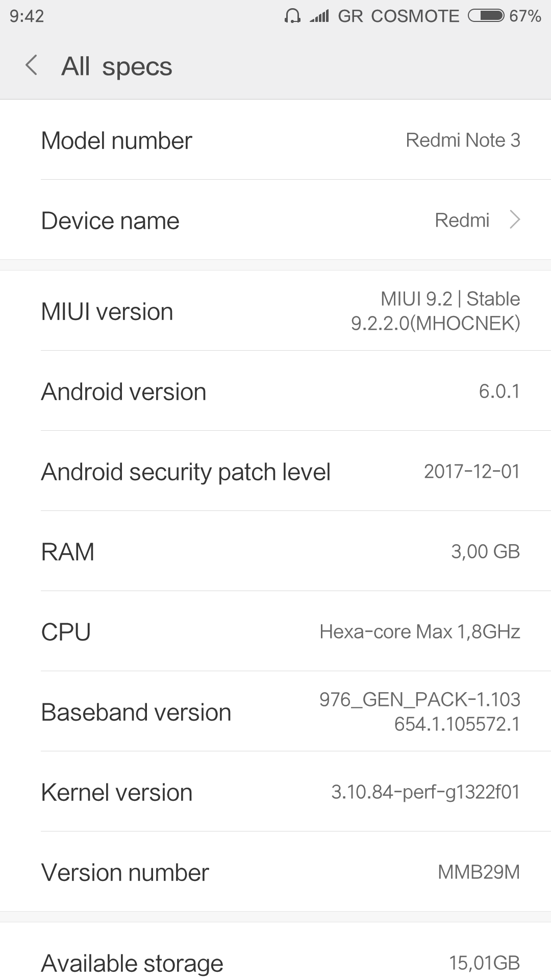This screenshot has width=551, height=980.
Task: Tap the MIUI version entry
Action: [x=275, y=311]
